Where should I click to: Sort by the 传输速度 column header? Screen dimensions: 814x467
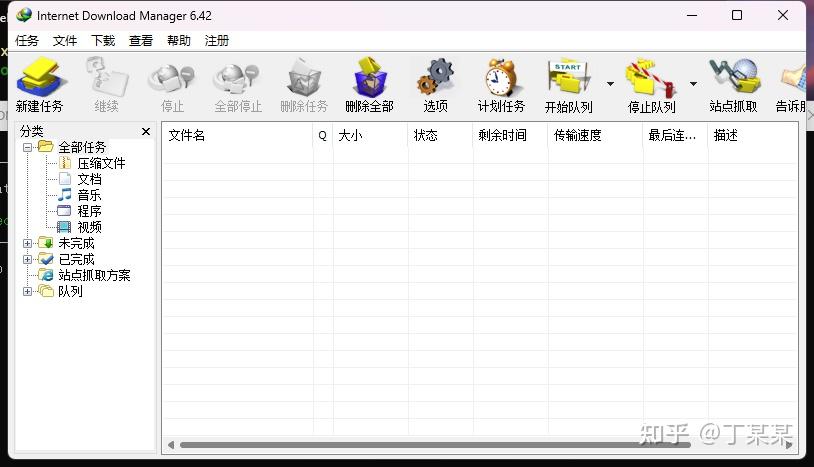point(595,135)
